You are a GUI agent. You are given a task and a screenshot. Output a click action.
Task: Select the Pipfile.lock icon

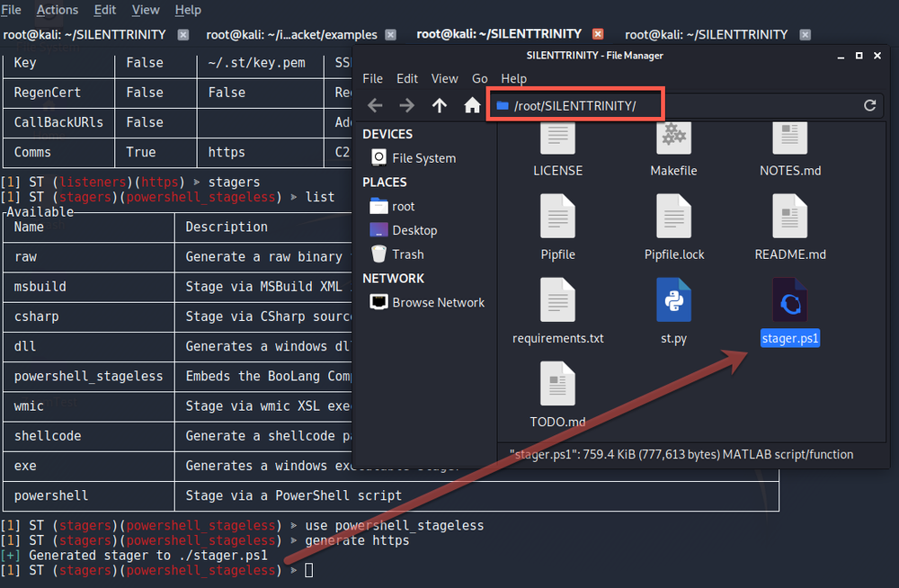coord(673,217)
